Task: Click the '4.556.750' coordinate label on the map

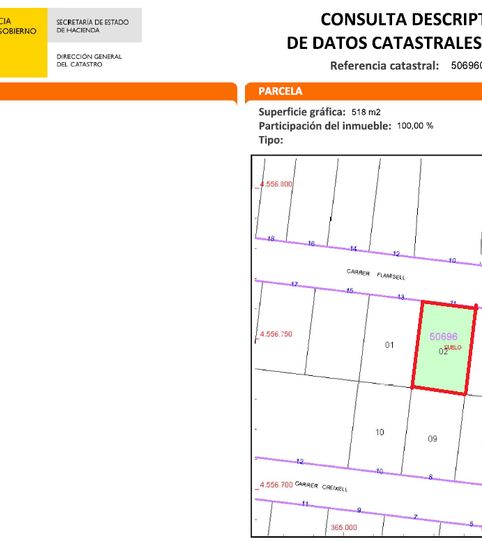Action: pos(276,334)
